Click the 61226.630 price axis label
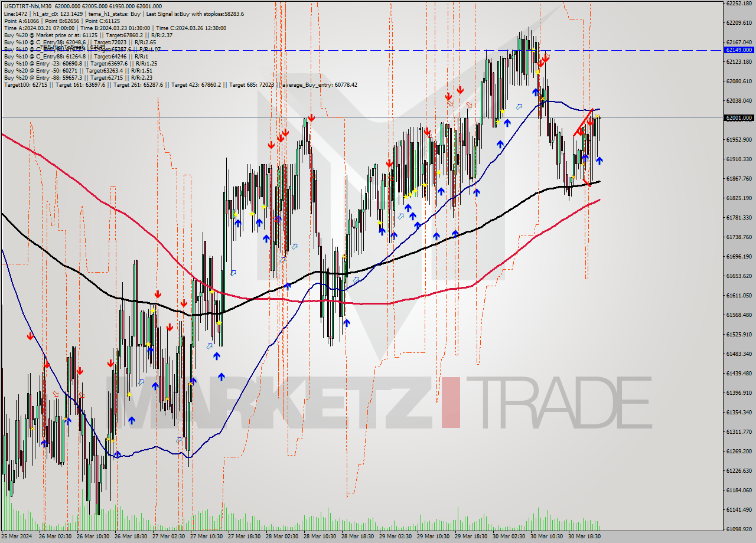Screen dimensions: 756x543 [739, 470]
